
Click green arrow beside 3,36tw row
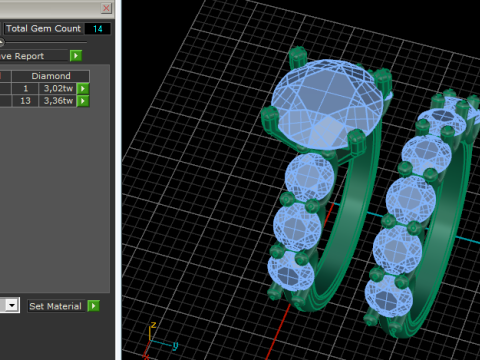83,101
